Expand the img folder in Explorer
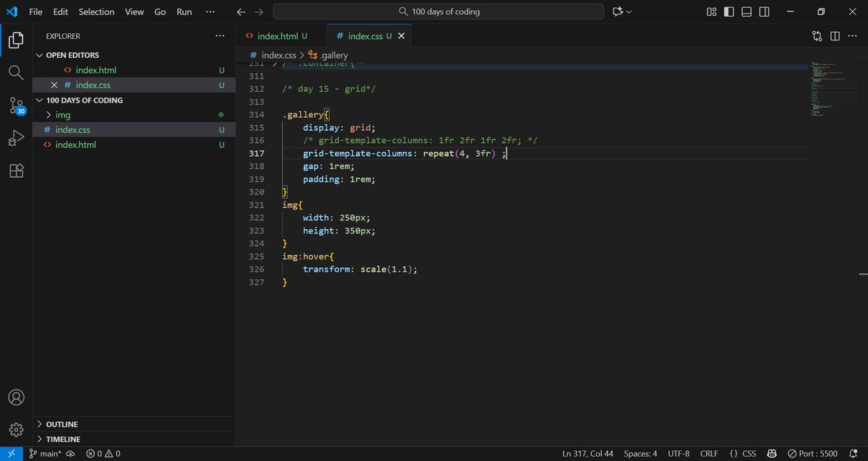868x461 pixels. click(62, 114)
